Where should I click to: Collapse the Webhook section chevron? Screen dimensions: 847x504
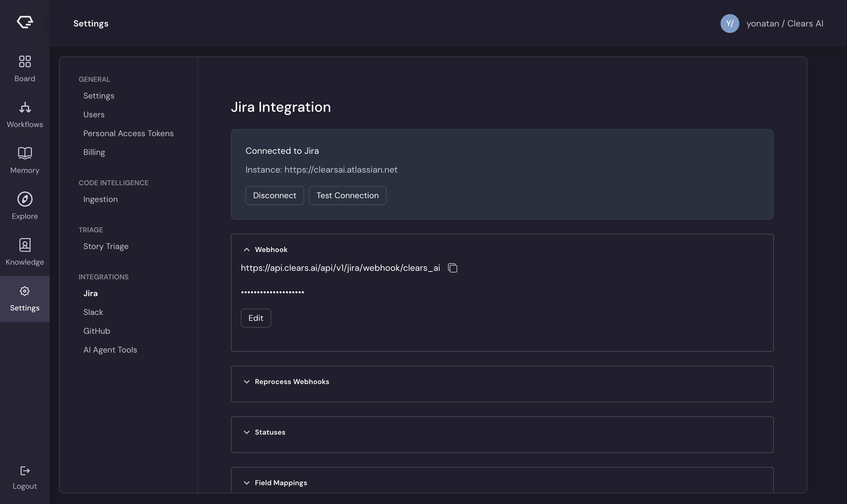tap(246, 250)
